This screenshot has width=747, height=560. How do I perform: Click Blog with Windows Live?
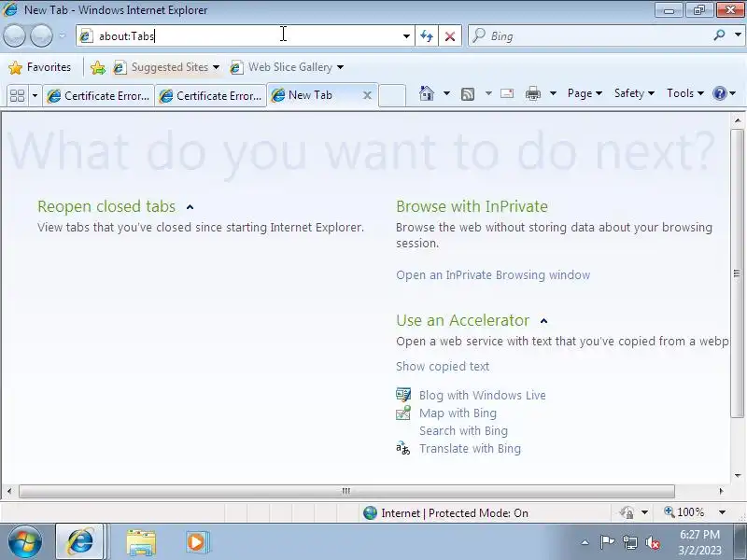[x=482, y=395]
